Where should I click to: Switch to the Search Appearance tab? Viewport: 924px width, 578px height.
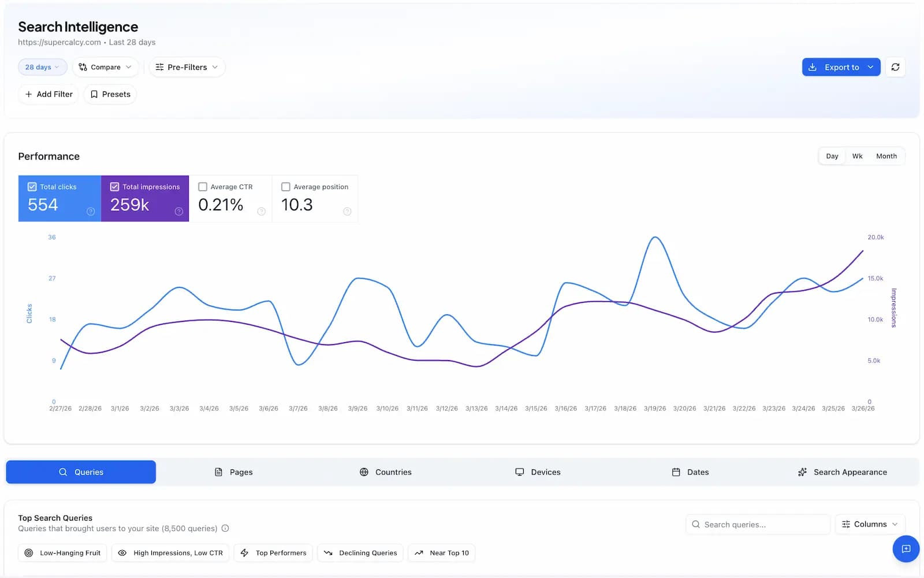pyautogui.click(x=842, y=472)
